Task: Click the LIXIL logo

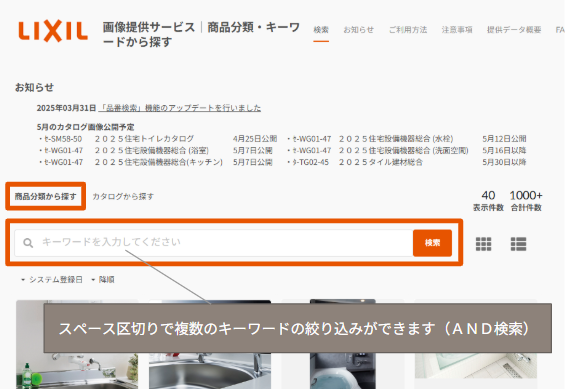Action: (x=53, y=31)
